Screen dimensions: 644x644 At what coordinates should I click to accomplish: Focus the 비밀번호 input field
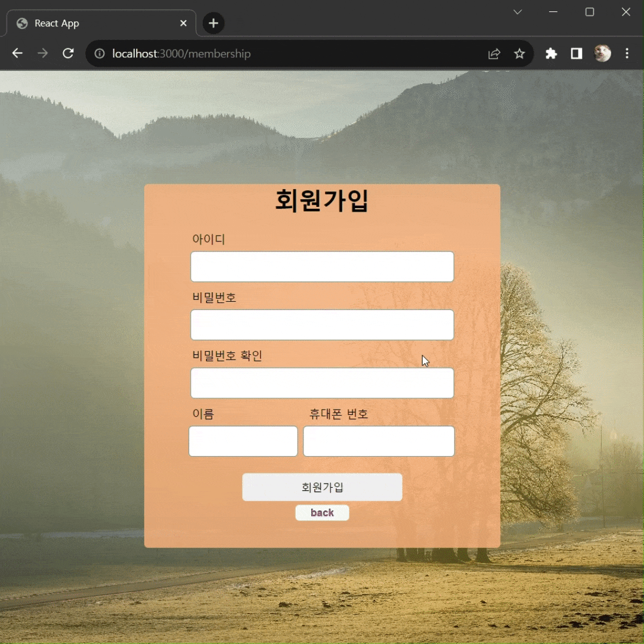point(322,325)
